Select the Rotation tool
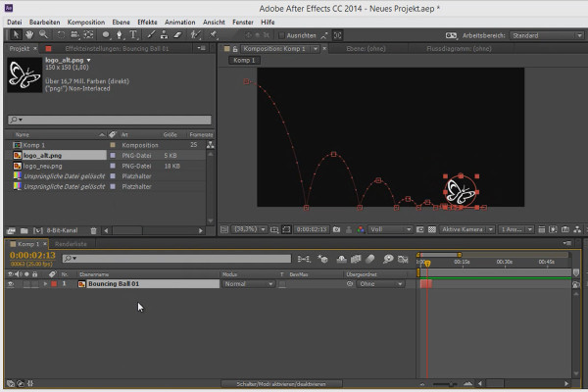Screen dimensions: 588x392 coord(61,35)
